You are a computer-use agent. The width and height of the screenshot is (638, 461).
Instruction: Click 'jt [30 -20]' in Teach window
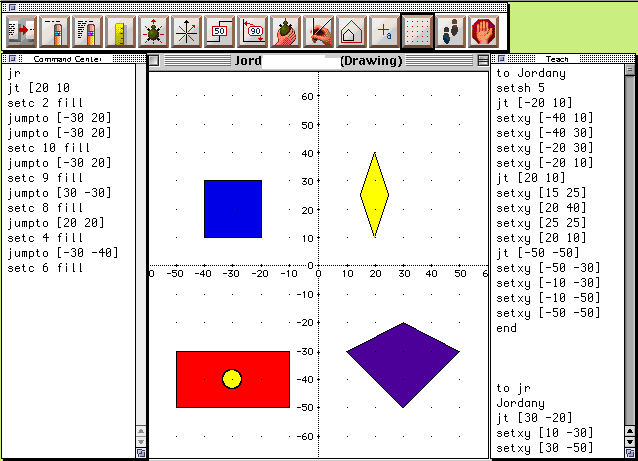tap(534, 418)
